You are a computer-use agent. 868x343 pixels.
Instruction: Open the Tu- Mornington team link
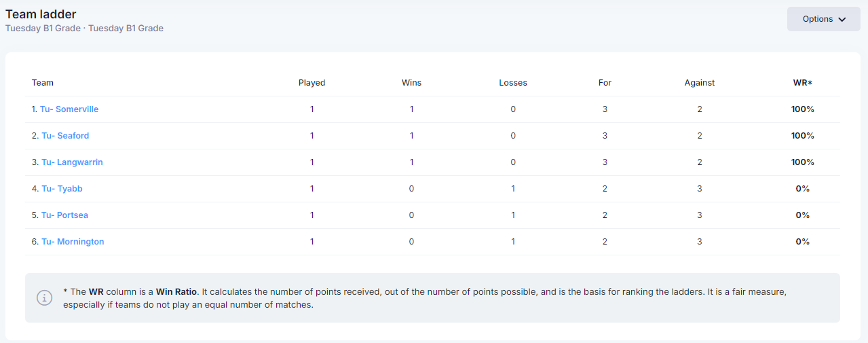click(x=73, y=242)
